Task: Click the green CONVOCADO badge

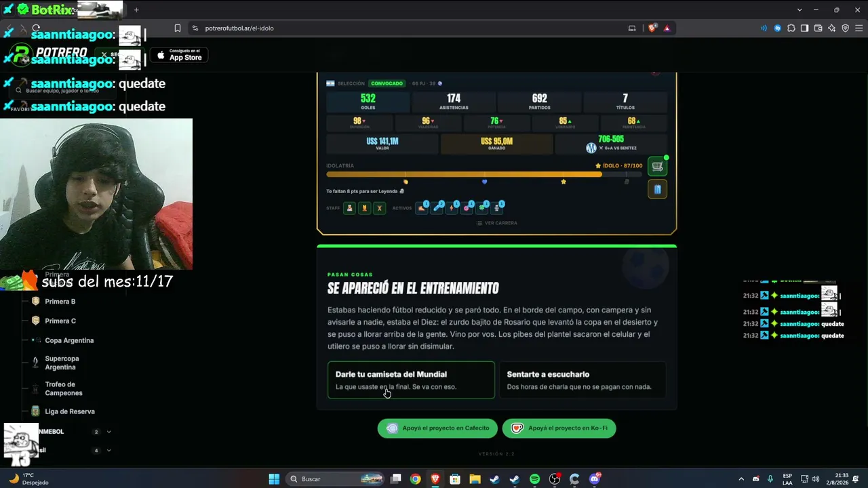Action: [x=387, y=83]
